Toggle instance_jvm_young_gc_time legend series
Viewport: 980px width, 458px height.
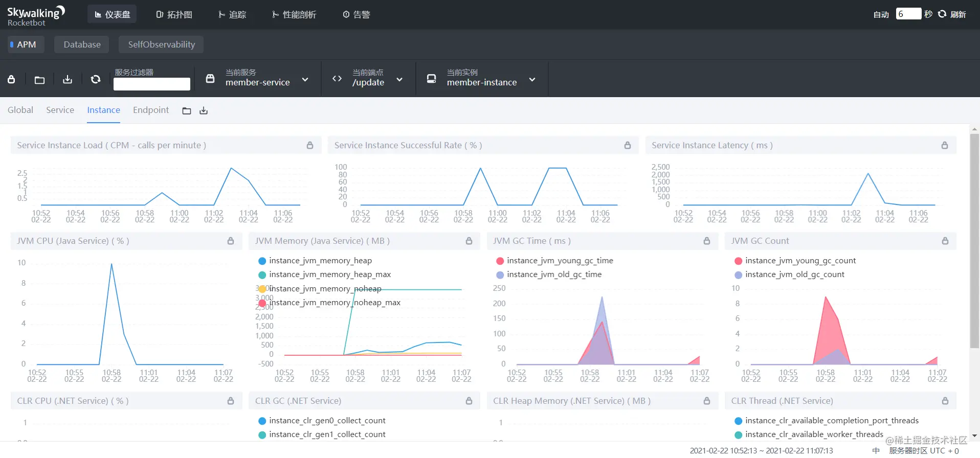pyautogui.click(x=554, y=261)
